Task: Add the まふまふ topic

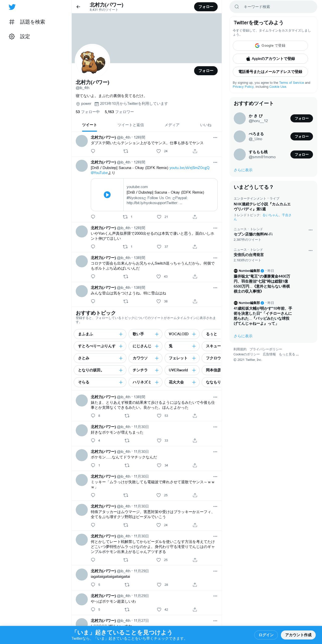Action: tap(121, 334)
